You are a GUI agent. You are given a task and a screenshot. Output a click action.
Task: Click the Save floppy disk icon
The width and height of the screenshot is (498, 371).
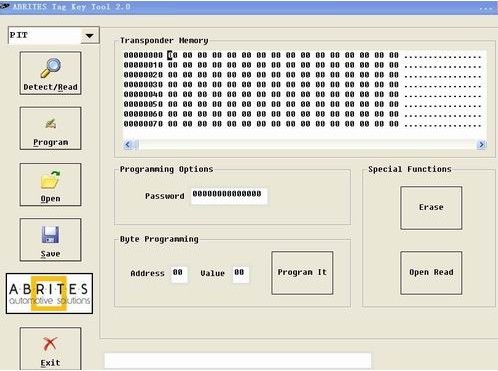click(x=50, y=235)
